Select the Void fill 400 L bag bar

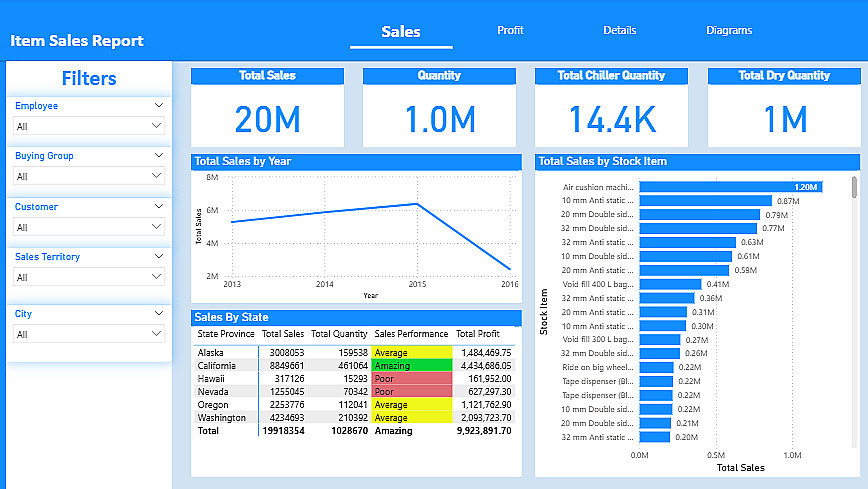[x=670, y=284]
